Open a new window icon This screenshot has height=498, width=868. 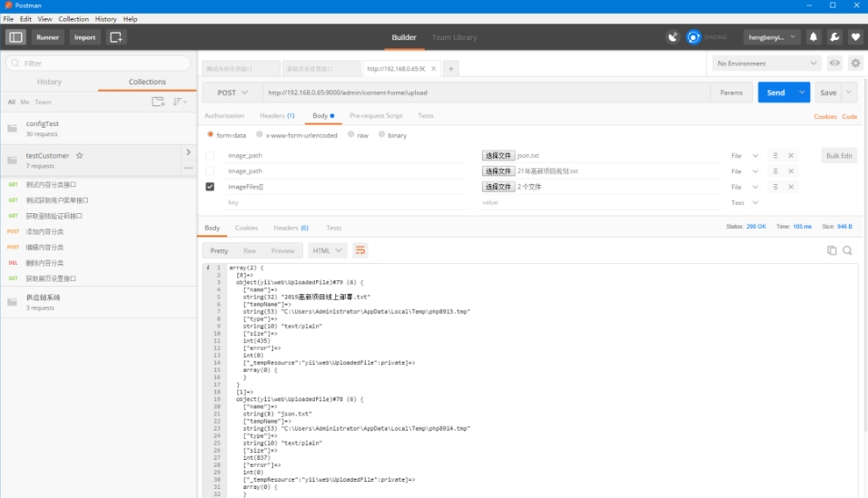tap(115, 37)
